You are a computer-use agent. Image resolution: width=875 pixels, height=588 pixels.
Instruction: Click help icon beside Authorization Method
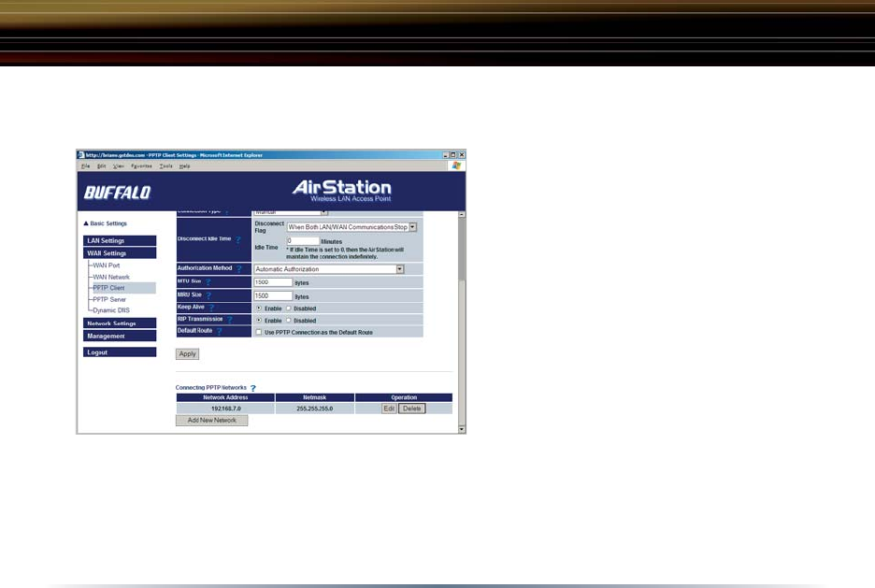[239, 269]
